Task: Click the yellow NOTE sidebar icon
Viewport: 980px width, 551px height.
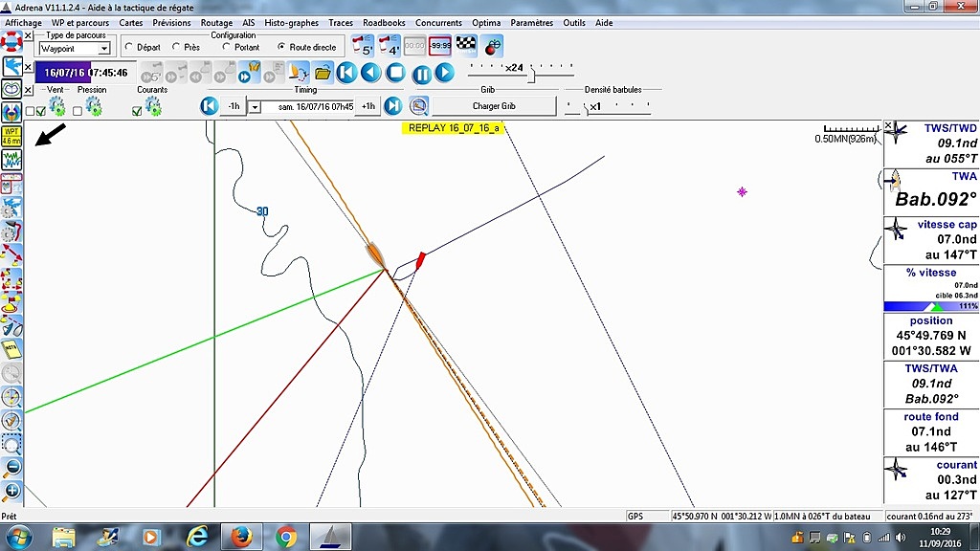Action: point(11,349)
